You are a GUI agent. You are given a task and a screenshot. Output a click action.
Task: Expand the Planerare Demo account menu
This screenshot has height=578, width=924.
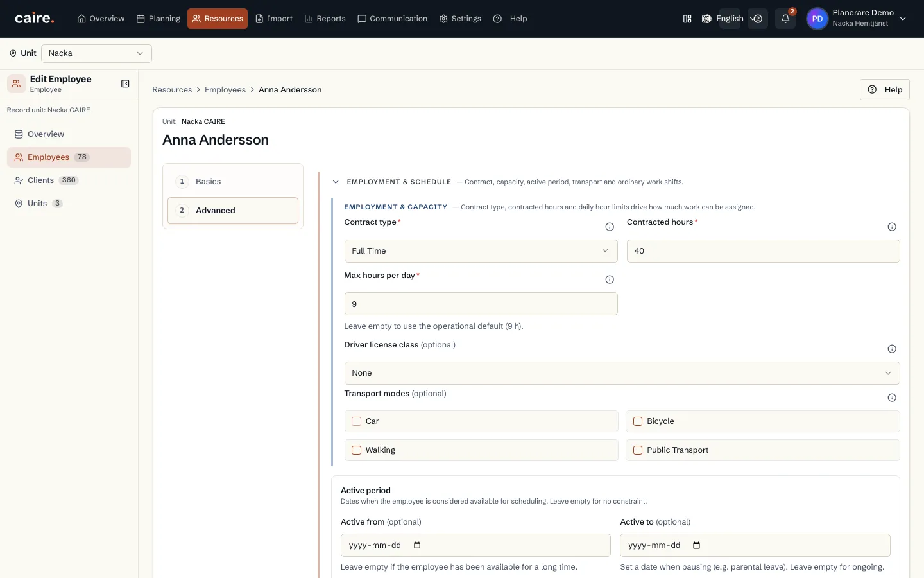pos(903,19)
